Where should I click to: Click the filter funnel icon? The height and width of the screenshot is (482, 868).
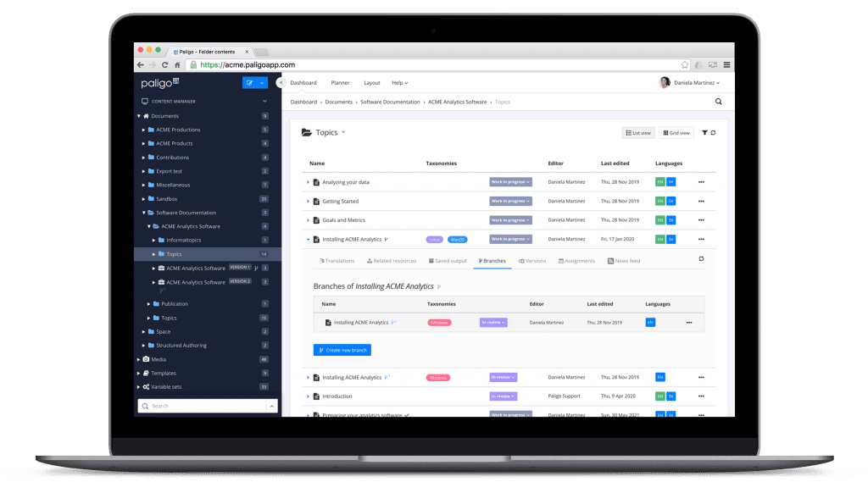(704, 133)
